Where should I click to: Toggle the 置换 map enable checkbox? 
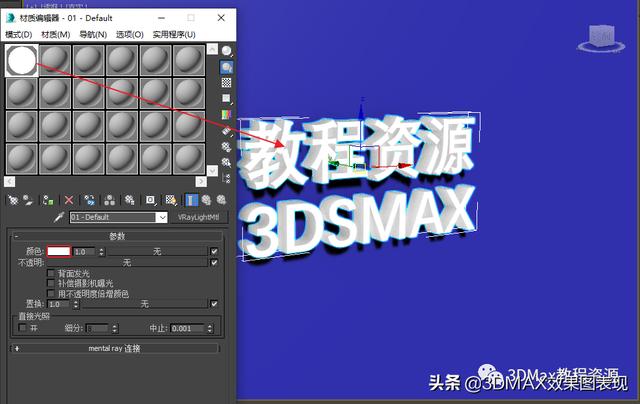(x=214, y=304)
